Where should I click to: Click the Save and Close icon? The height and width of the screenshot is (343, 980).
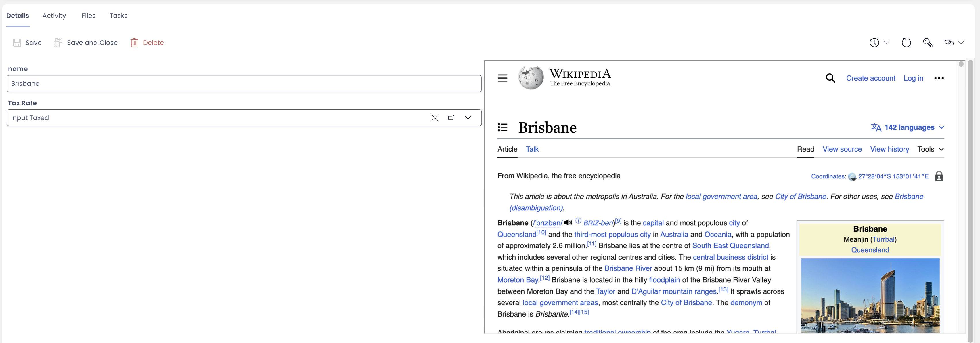click(x=58, y=43)
